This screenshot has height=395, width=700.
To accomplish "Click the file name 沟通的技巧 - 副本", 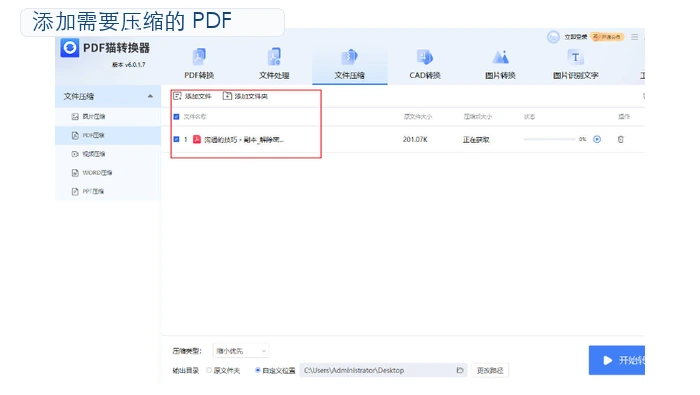I will point(244,140).
